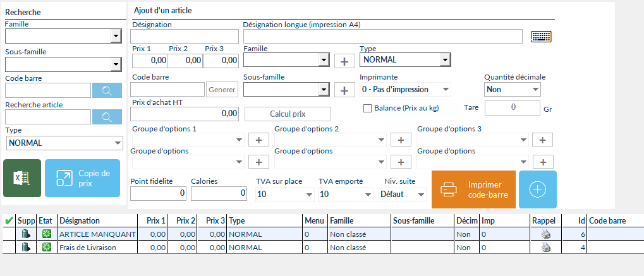Click the Prix 1 input field
The height and width of the screenshot is (276, 644).
pyautogui.click(x=150, y=61)
